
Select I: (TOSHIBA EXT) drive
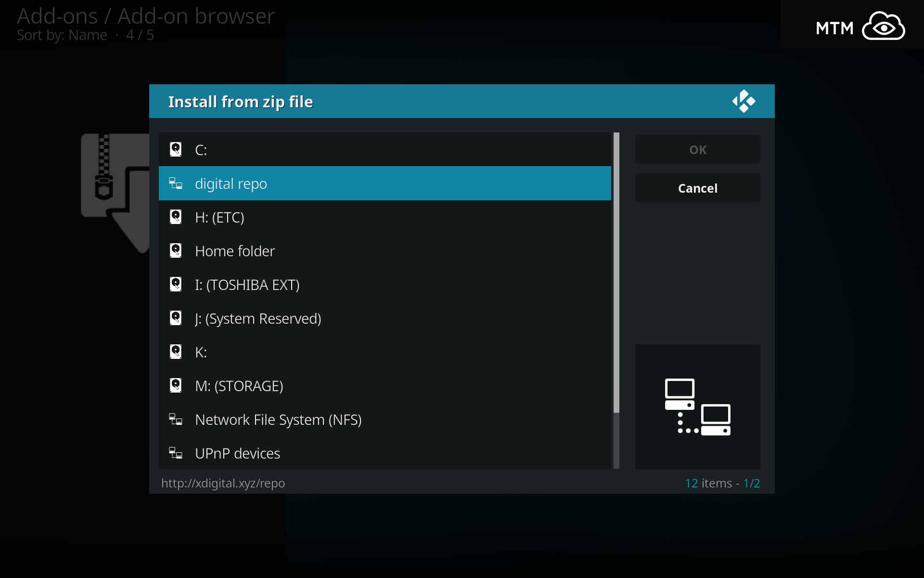click(x=385, y=284)
